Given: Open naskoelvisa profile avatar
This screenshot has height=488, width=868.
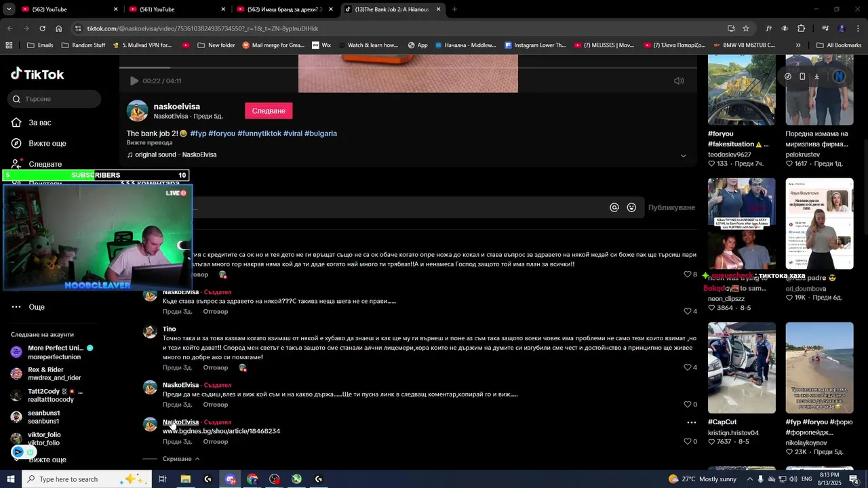Looking at the screenshot, I should (138, 111).
